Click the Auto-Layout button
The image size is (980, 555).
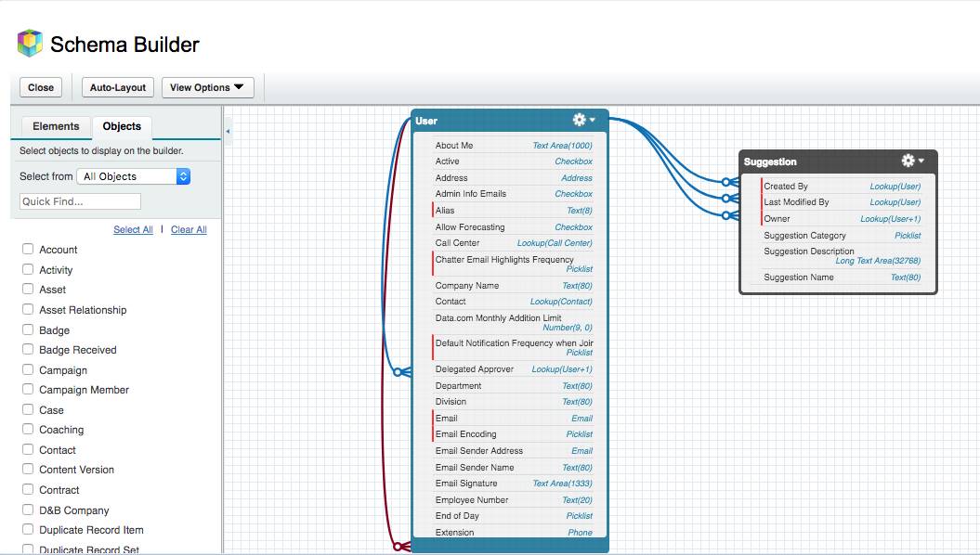117,87
